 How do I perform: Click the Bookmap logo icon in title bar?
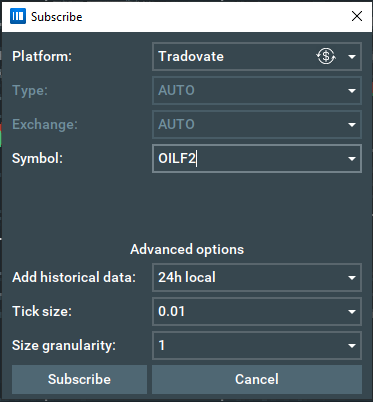18,16
